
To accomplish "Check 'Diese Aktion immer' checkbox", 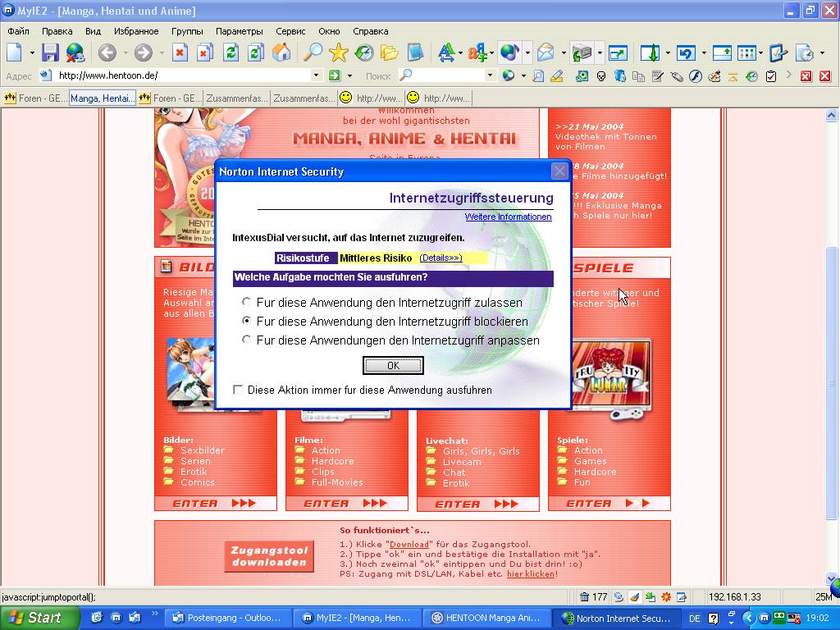I will pos(238,390).
